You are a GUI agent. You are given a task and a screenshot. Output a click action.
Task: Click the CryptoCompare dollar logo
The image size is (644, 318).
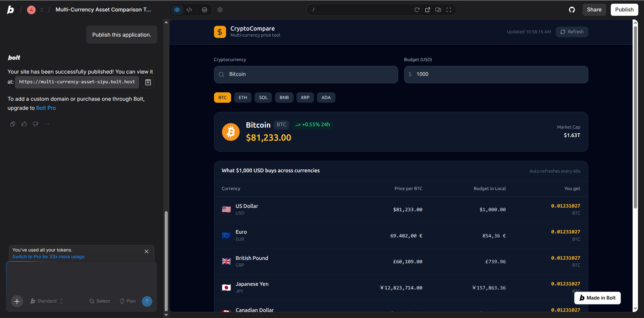(220, 32)
